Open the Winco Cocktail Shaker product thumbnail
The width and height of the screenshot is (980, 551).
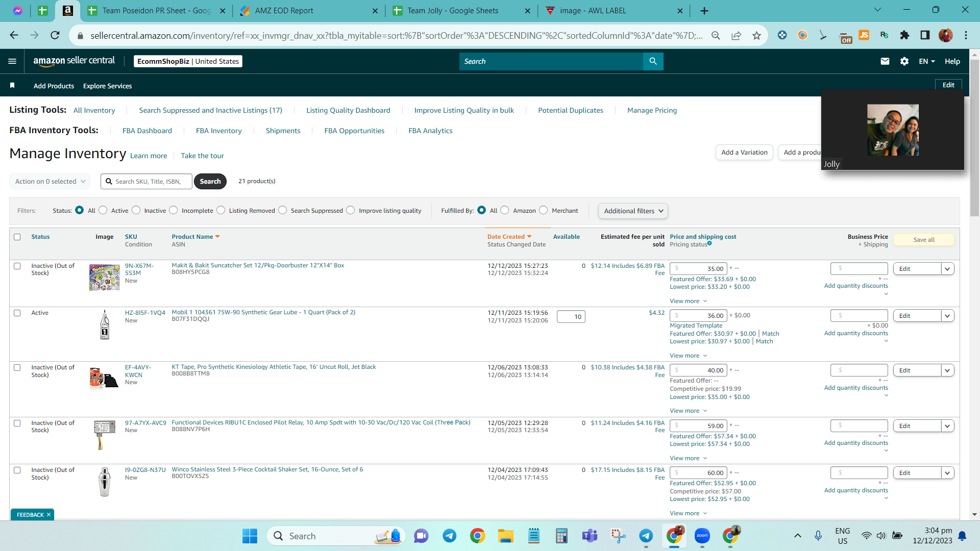pyautogui.click(x=105, y=482)
